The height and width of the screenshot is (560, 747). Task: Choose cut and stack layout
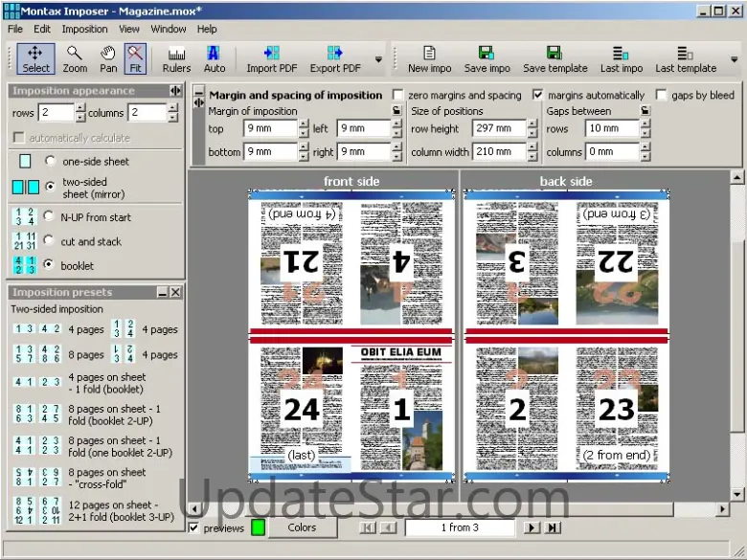tap(48, 240)
